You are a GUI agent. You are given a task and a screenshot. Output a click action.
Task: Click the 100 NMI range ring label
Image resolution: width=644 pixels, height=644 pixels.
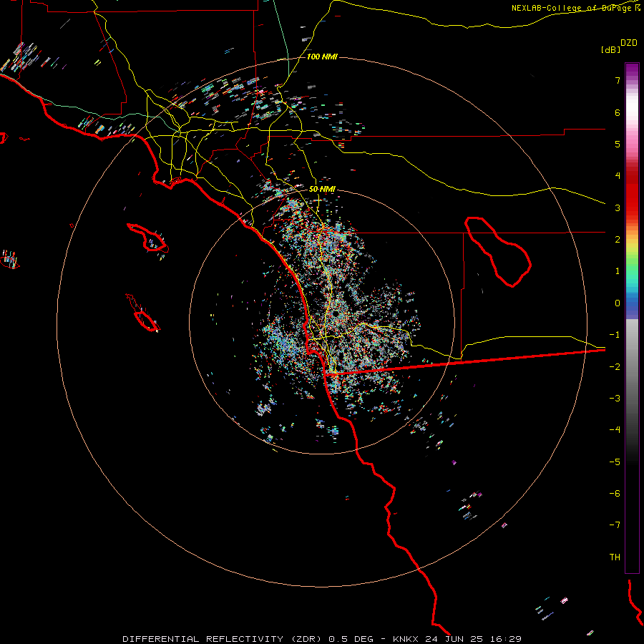pos(322,57)
